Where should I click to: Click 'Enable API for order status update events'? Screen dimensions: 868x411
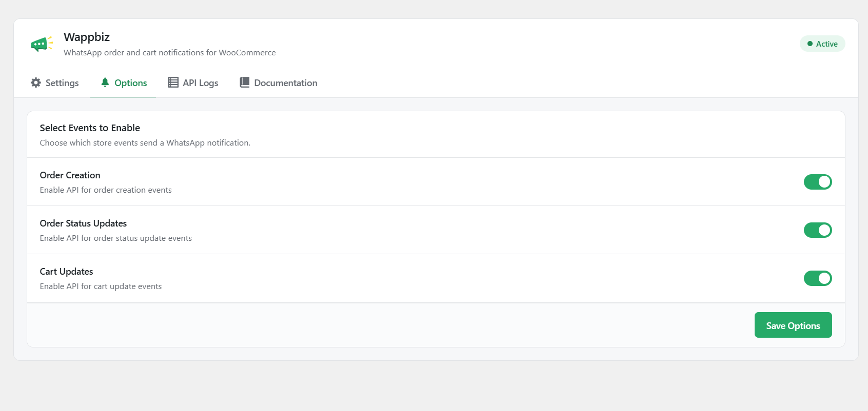click(116, 238)
